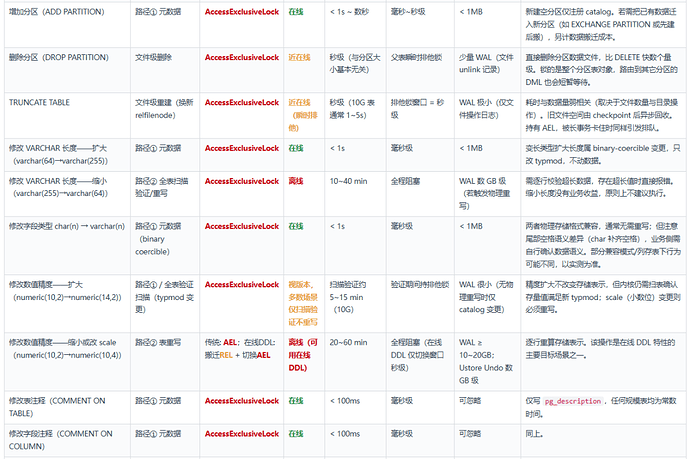Click the '排他锁窗口 = 秒级' cell
Viewport: 690px width, 459px height.
420,115
